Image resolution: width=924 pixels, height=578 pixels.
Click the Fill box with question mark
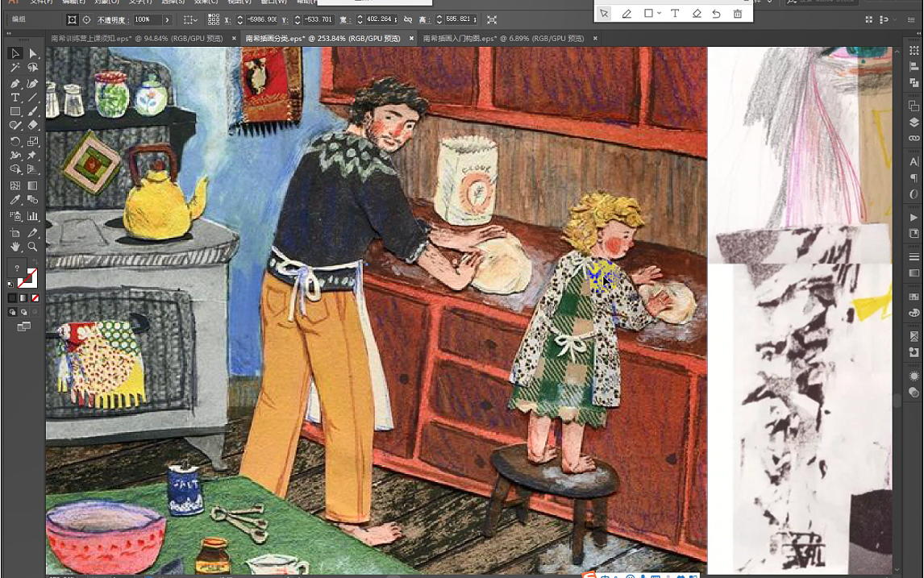tap(16, 268)
